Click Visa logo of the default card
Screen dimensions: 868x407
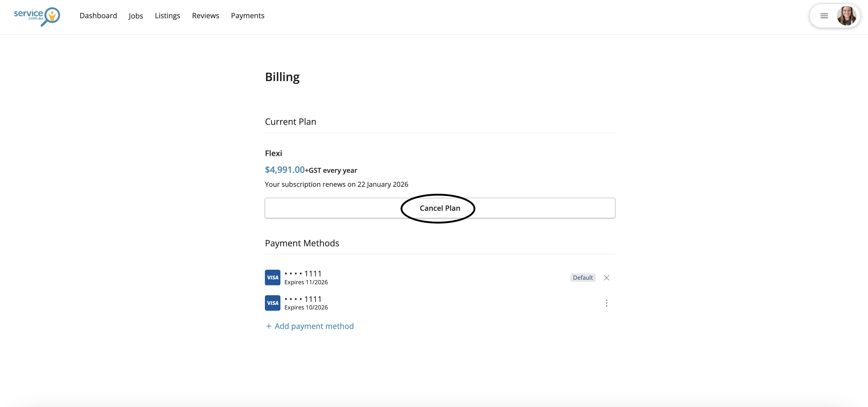coord(272,278)
